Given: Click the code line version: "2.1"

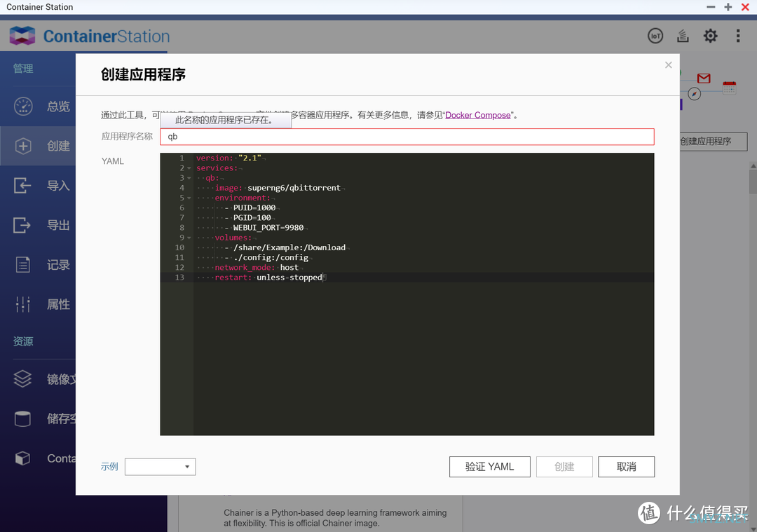Looking at the screenshot, I should 229,158.
